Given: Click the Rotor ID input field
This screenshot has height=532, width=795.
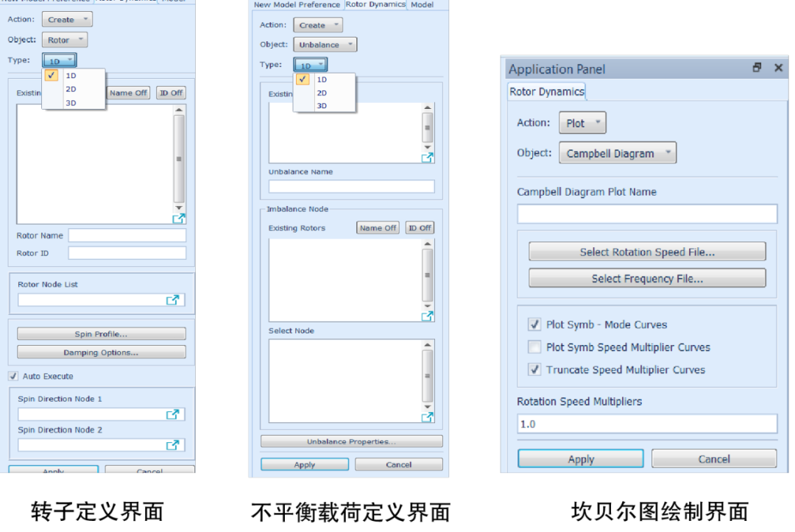Looking at the screenshot, I should tap(127, 253).
